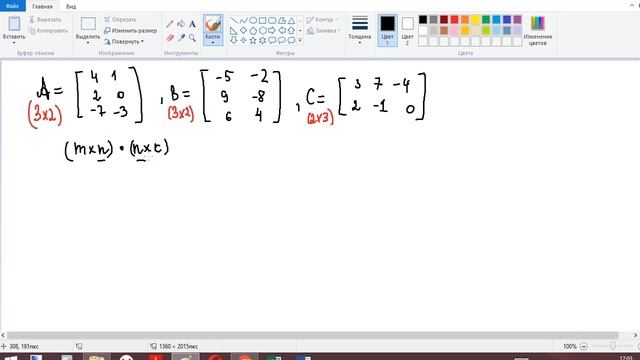Viewport: 640px width, 360px height.
Task: Open the Выделить selection dropdown arrow
Action: click(x=88, y=42)
